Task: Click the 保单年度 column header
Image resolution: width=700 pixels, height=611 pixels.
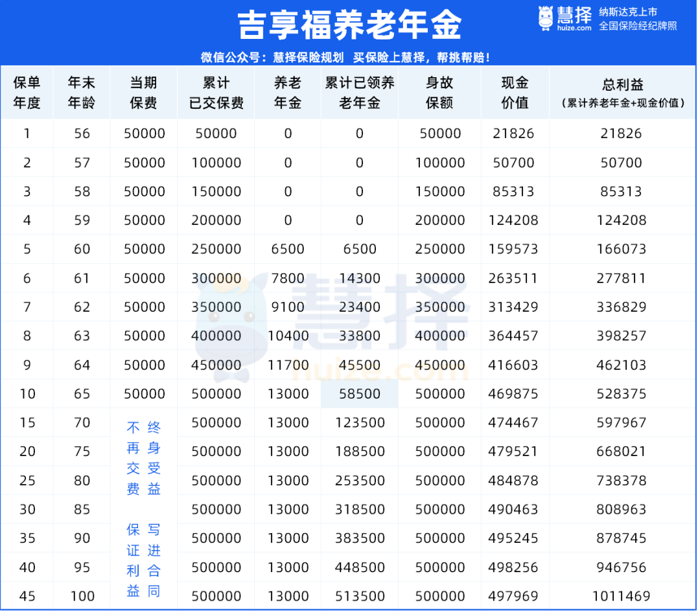Action: [28, 91]
